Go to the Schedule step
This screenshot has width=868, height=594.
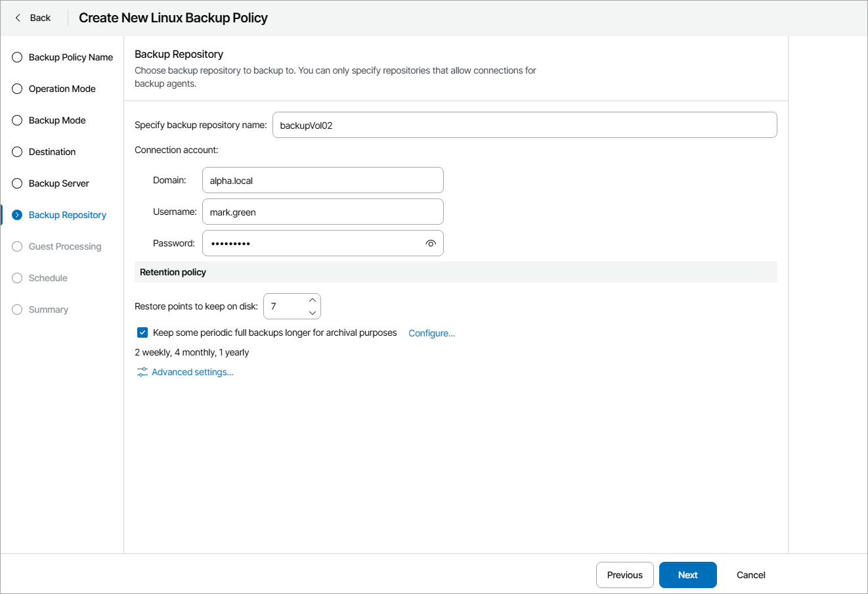tap(48, 278)
